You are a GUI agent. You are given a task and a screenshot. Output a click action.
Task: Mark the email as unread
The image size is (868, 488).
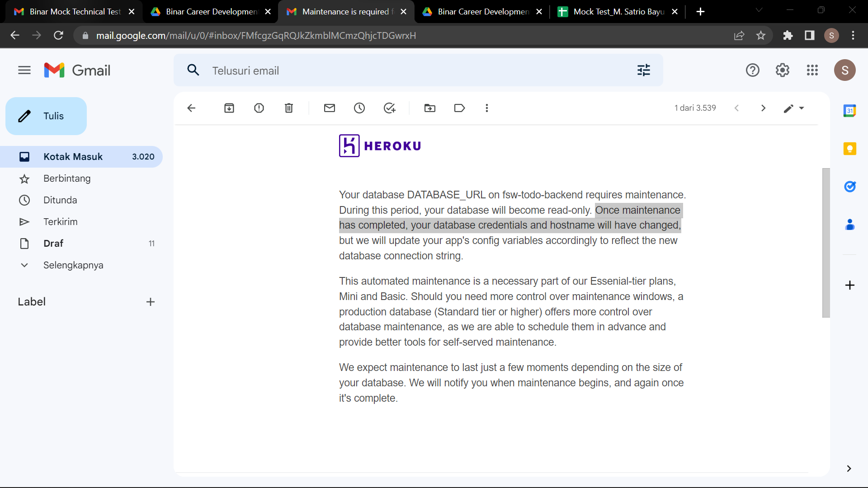point(330,108)
